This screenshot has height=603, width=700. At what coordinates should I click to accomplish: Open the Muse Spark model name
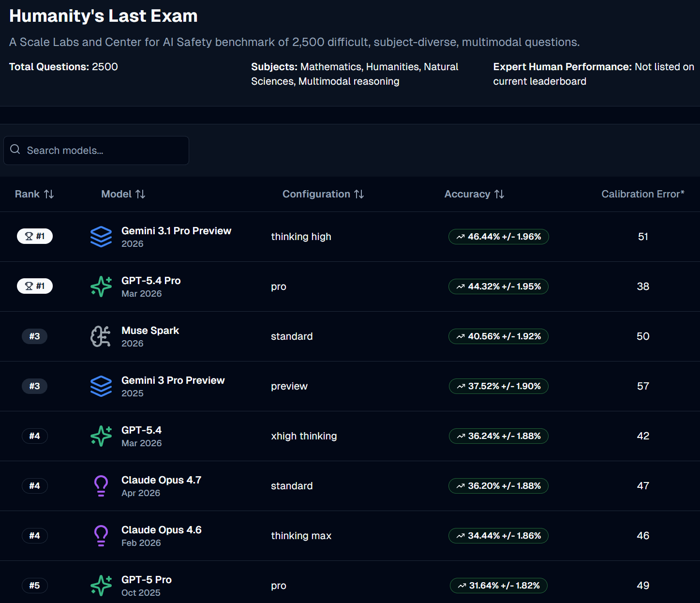(150, 331)
